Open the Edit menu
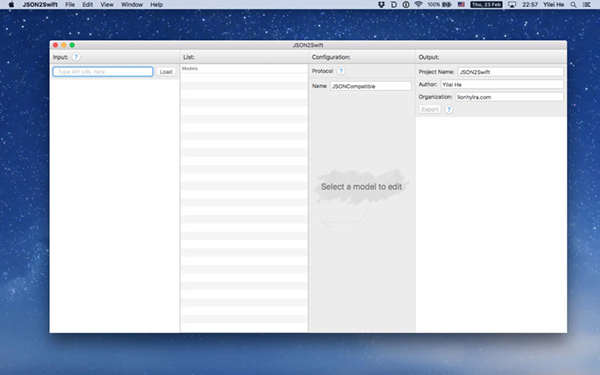This screenshot has height=375, width=600. coord(88,5)
